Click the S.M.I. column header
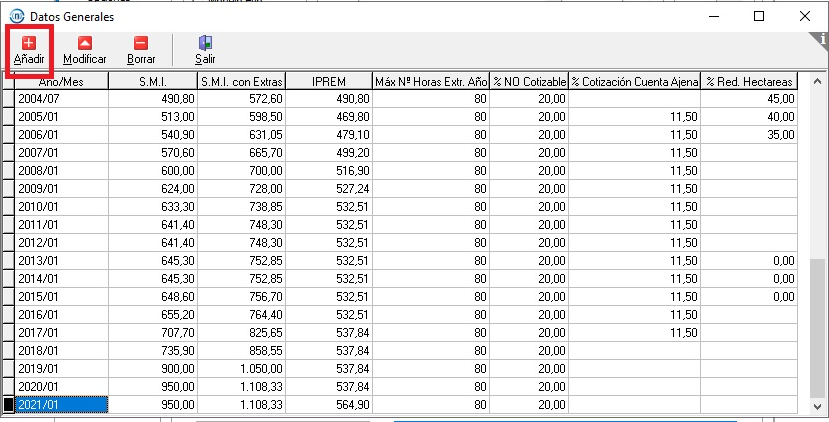Image resolution: width=829 pixels, height=422 pixels. [153, 81]
